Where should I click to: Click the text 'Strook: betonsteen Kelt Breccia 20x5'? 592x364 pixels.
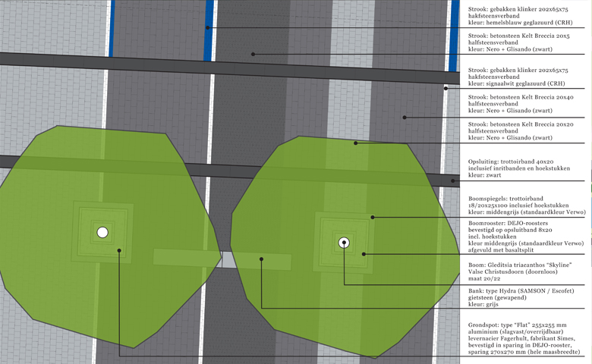coord(518,36)
